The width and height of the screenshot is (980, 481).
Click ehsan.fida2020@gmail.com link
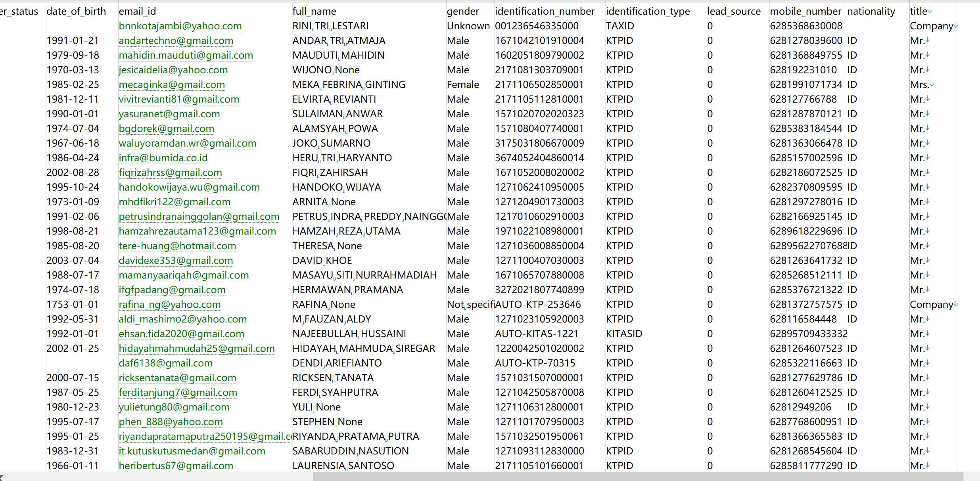(181, 334)
